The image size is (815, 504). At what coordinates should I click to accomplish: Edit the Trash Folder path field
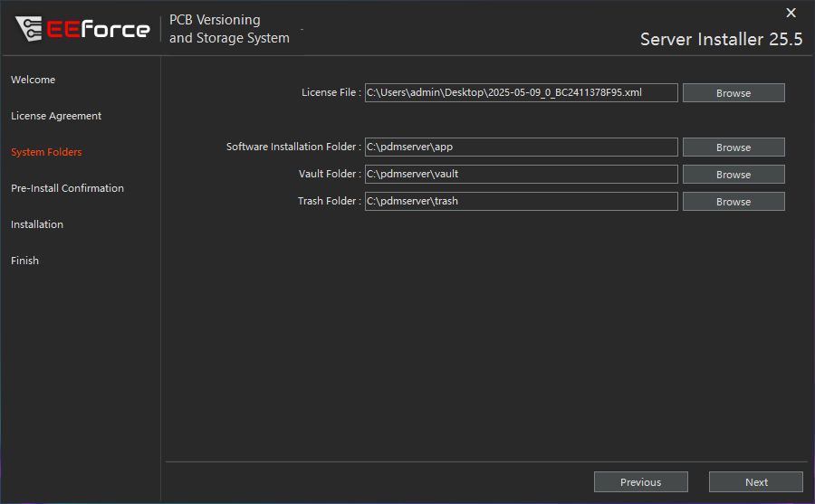tap(522, 201)
